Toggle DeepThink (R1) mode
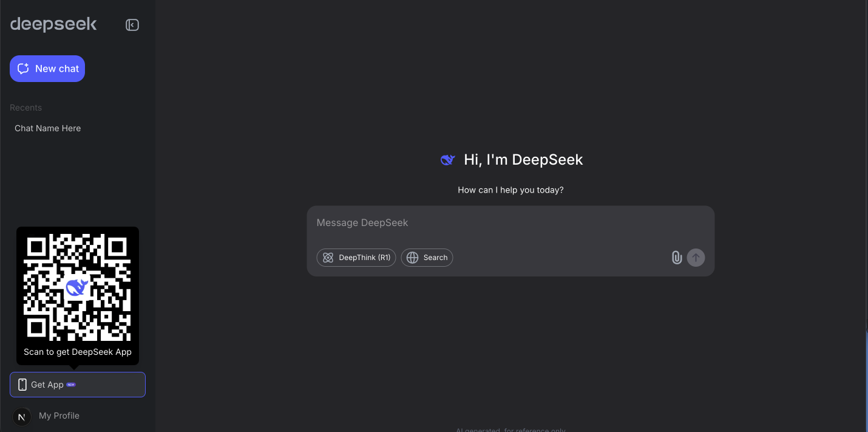 coord(356,258)
